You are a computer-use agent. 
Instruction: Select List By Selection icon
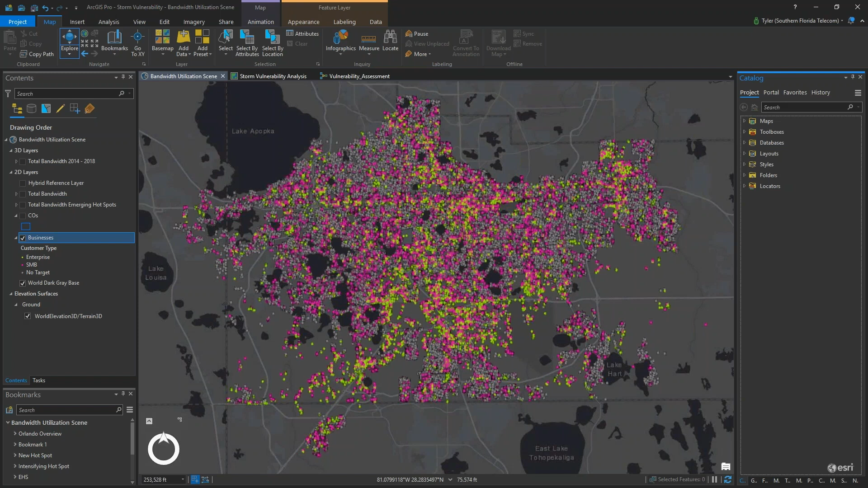point(46,108)
